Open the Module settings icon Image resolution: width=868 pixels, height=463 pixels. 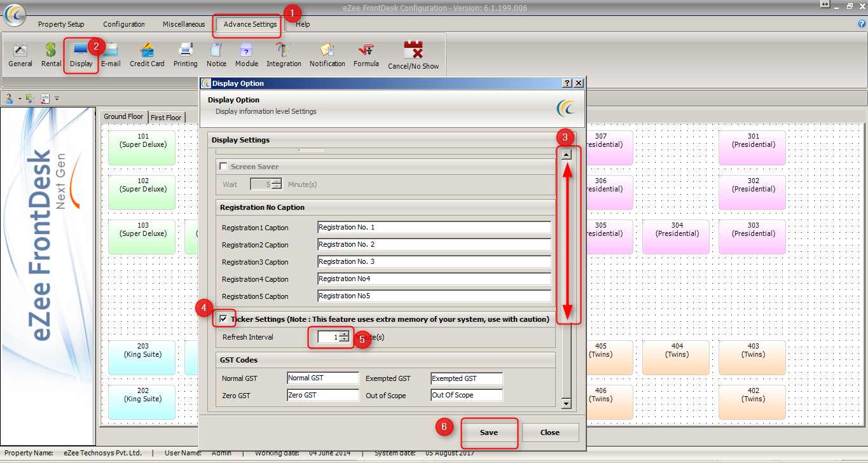pos(247,50)
